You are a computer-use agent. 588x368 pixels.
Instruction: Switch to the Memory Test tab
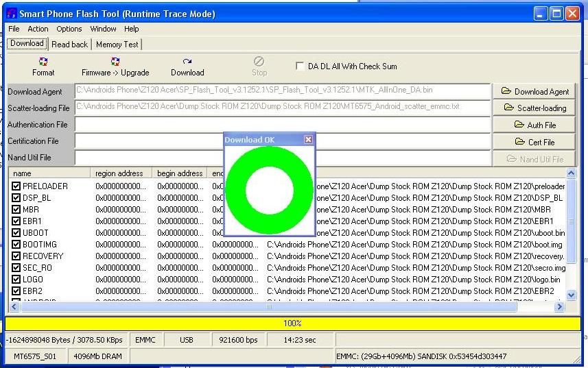point(117,44)
